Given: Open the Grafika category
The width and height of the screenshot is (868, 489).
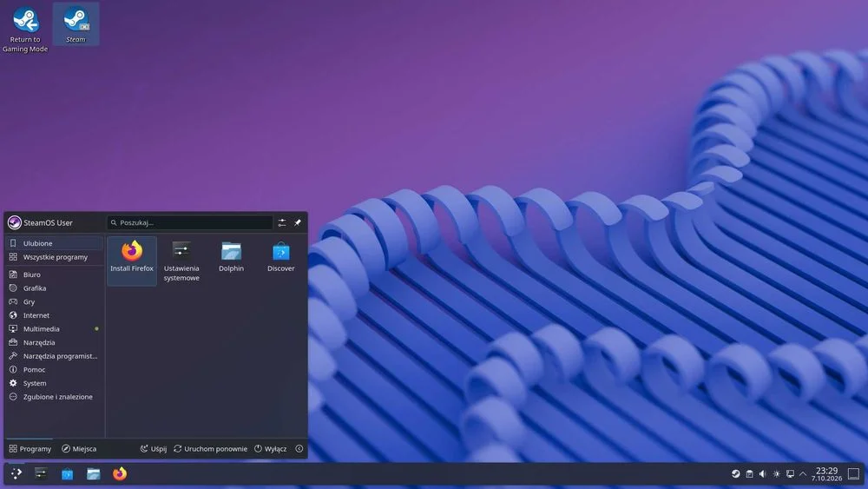Looking at the screenshot, I should 54,288.
